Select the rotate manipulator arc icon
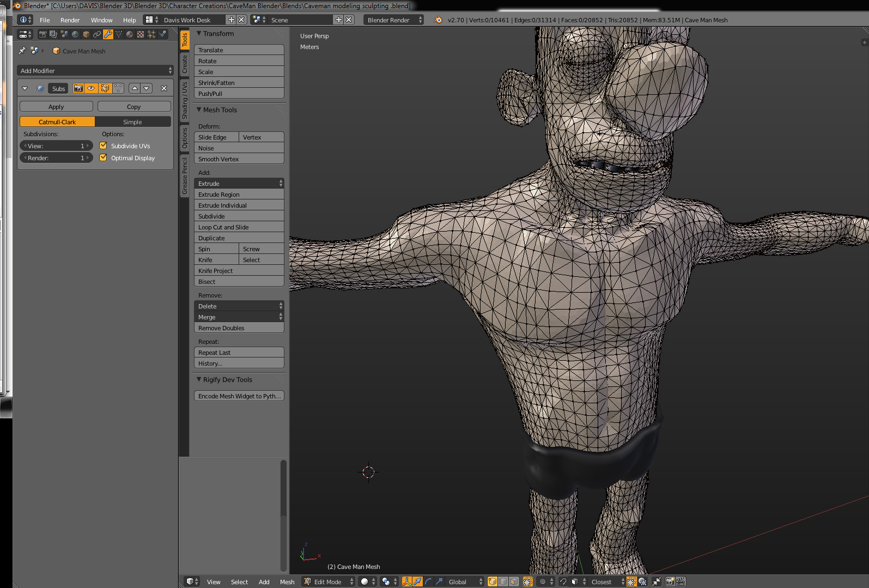Viewport: 869px width, 588px height. coord(428,581)
